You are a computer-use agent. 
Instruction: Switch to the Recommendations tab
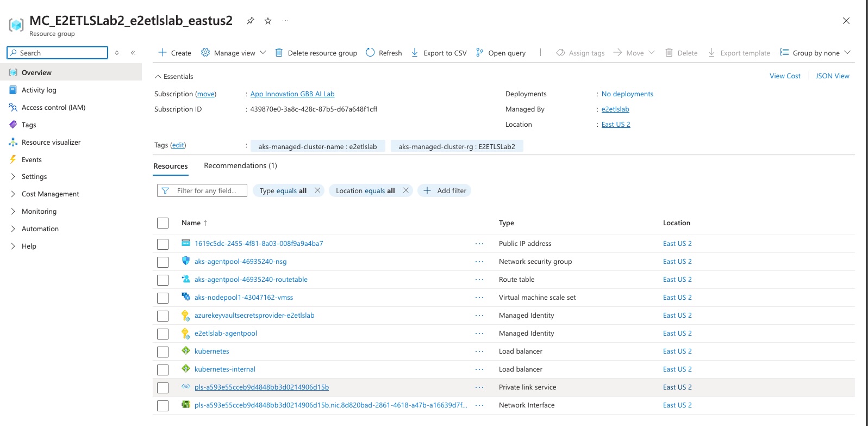(240, 166)
